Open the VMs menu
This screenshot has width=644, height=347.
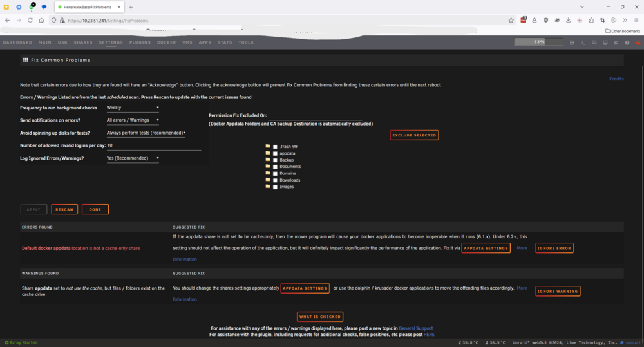tap(187, 42)
